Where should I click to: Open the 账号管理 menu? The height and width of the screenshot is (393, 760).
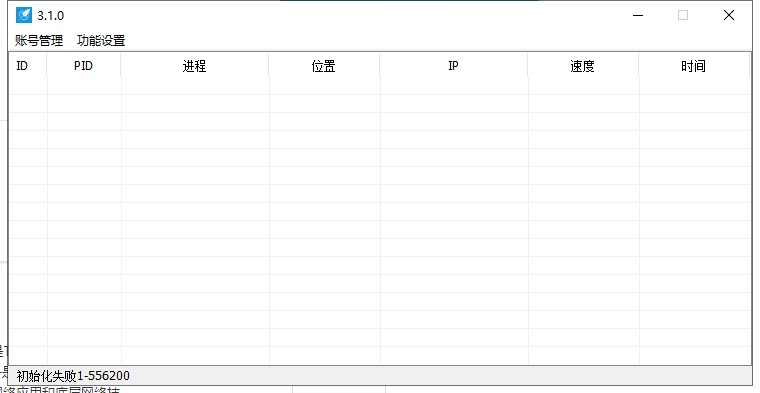click(39, 40)
